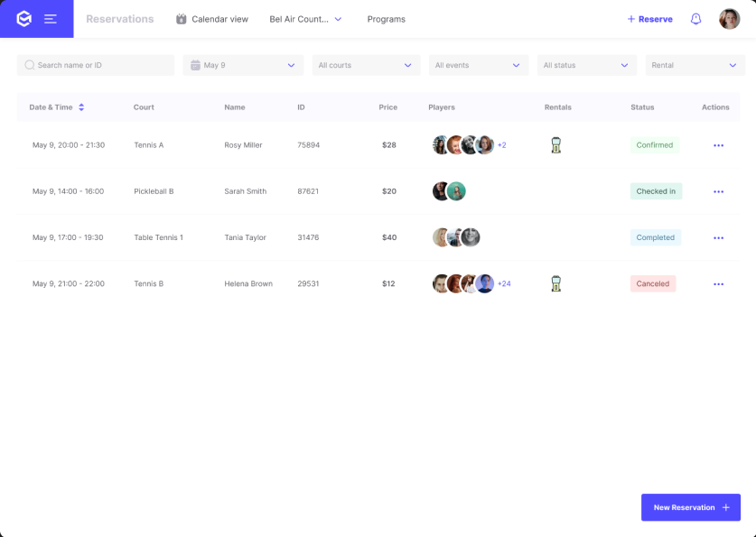Click the rental icon in Rosy Miller's row
The image size is (756, 537).
click(x=555, y=144)
